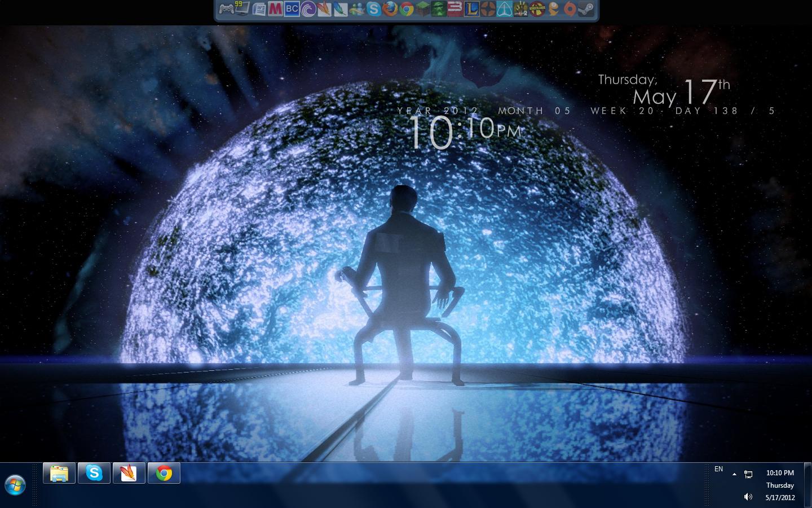Launch League of Legends from the dock
The width and height of the screenshot is (812, 508).
click(471, 9)
